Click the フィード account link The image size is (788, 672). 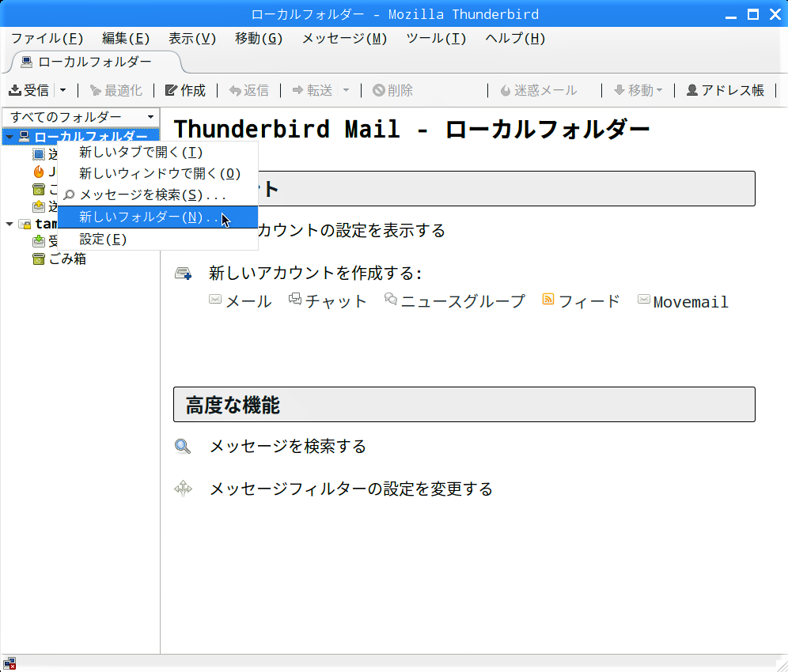pyautogui.click(x=589, y=301)
